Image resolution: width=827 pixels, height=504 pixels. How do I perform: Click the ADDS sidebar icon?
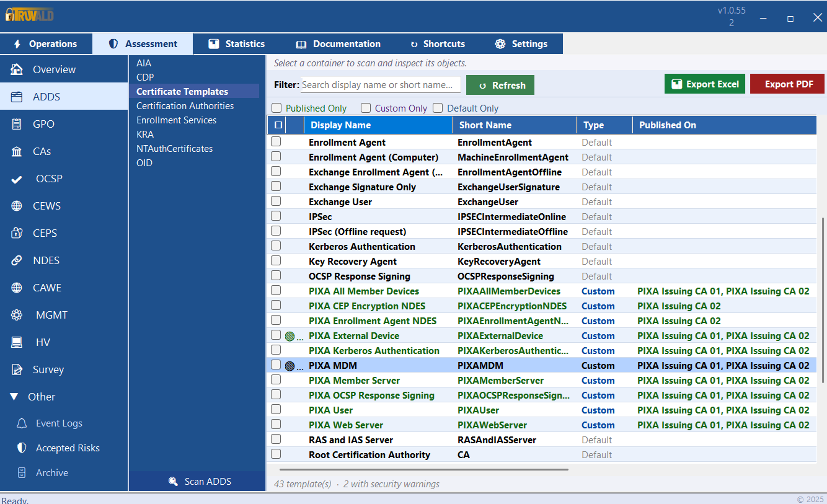click(x=17, y=97)
